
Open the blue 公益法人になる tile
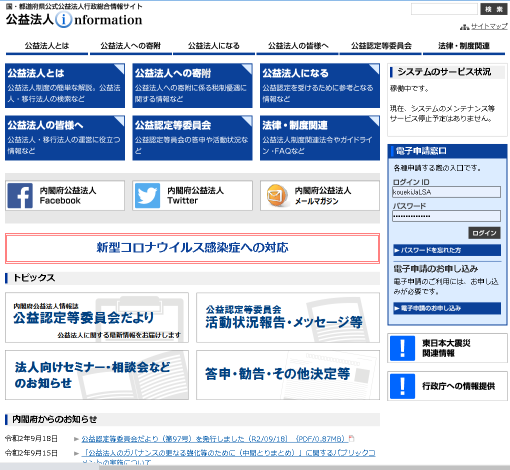click(x=320, y=86)
